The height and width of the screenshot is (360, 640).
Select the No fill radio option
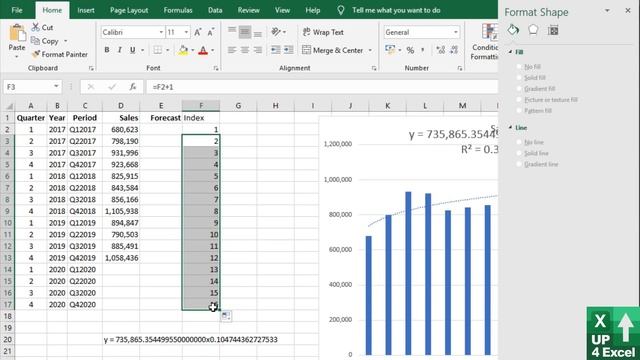click(519, 67)
